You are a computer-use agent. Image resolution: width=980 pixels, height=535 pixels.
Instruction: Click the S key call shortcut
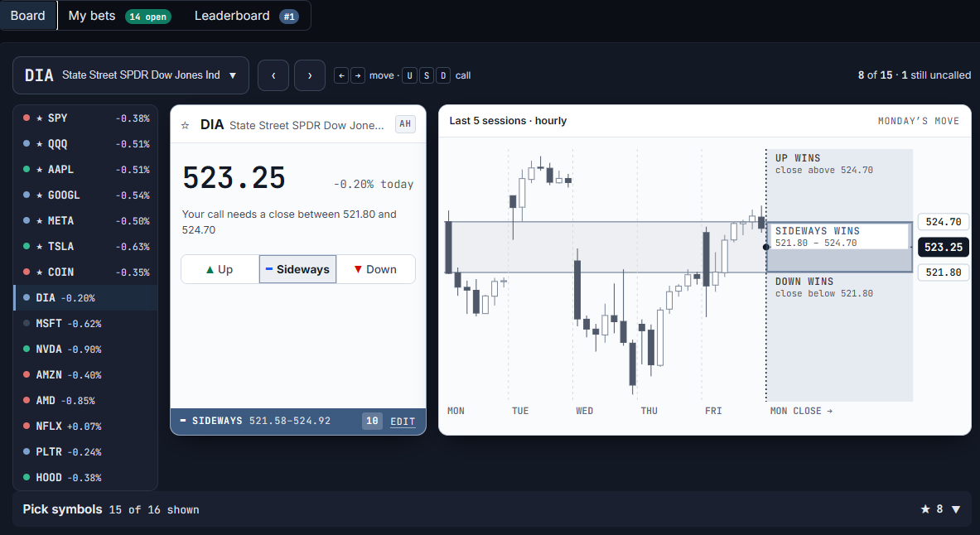pos(427,75)
